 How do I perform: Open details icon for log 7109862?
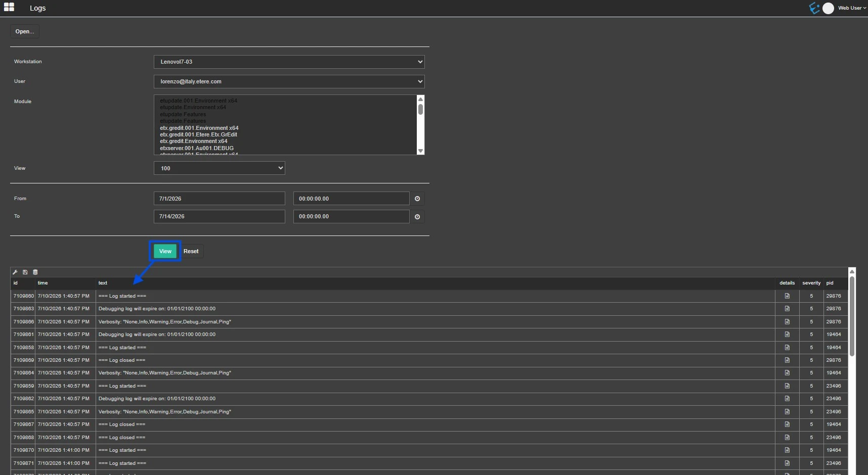coord(787,399)
